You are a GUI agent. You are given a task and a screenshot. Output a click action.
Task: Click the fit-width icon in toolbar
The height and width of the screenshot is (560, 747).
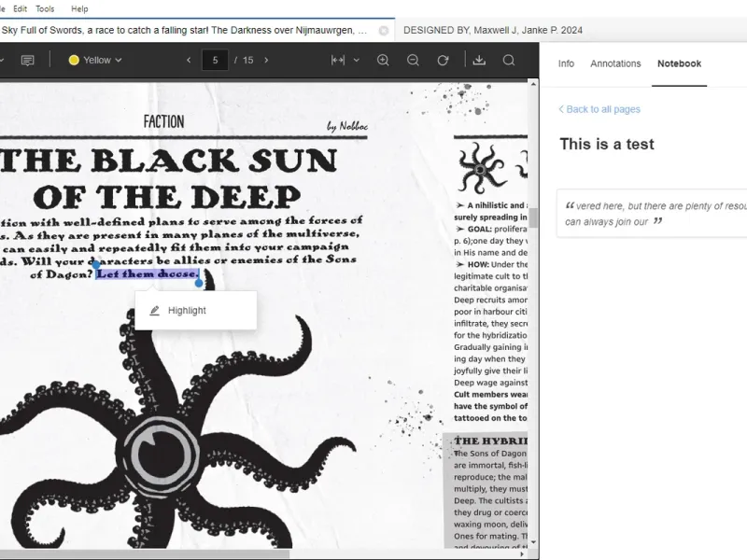coord(338,60)
